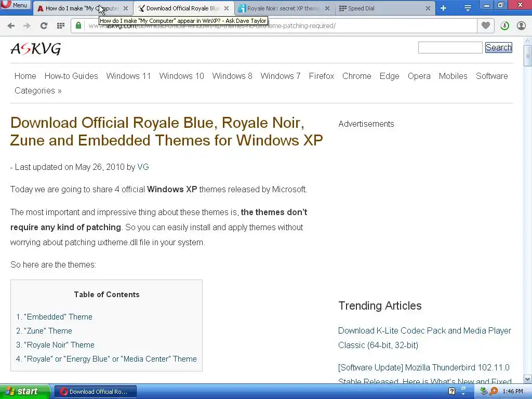Image resolution: width=532 pixels, height=399 pixels.
Task: Go forward with the forward arrow
Action: (27, 25)
